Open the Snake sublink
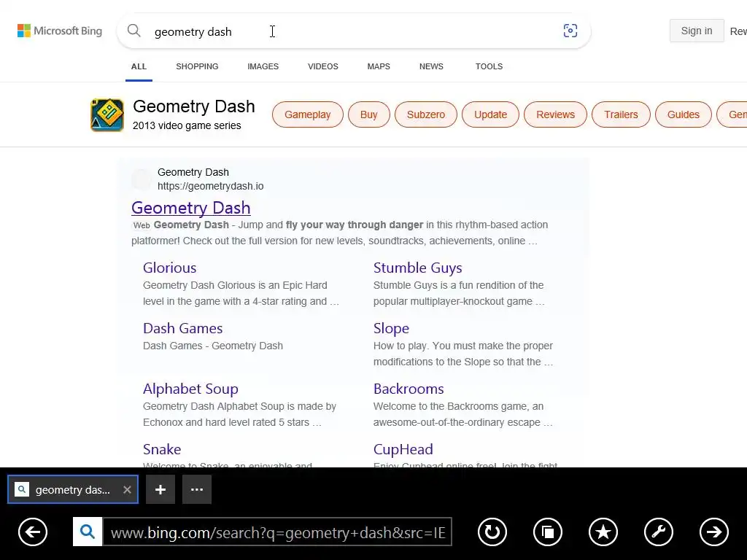The height and width of the screenshot is (560, 747). tap(162, 449)
